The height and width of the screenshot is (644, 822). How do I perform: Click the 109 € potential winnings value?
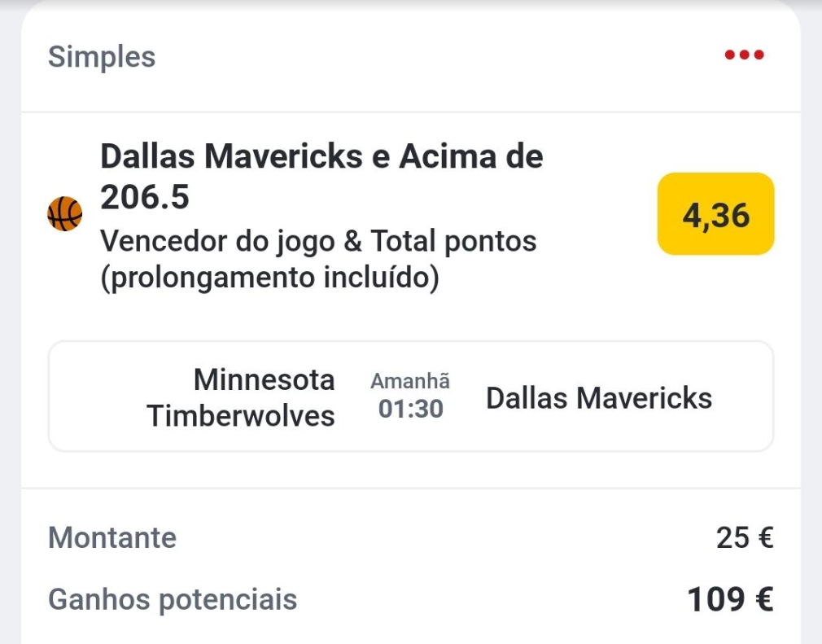[x=730, y=600]
